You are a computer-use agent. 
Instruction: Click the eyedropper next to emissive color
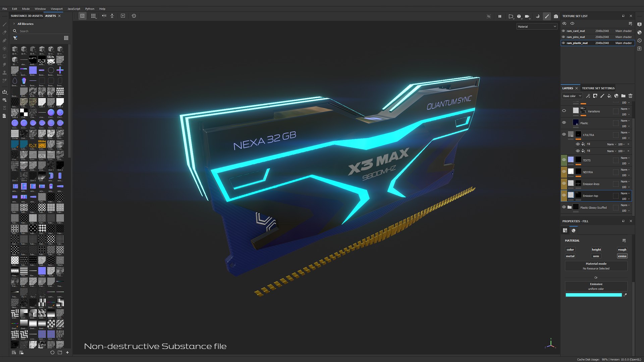click(625, 295)
